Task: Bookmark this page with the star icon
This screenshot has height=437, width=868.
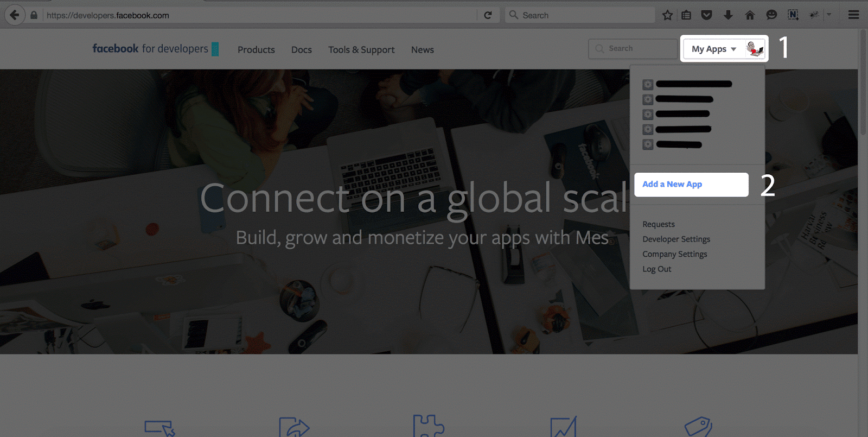Action: coord(667,15)
